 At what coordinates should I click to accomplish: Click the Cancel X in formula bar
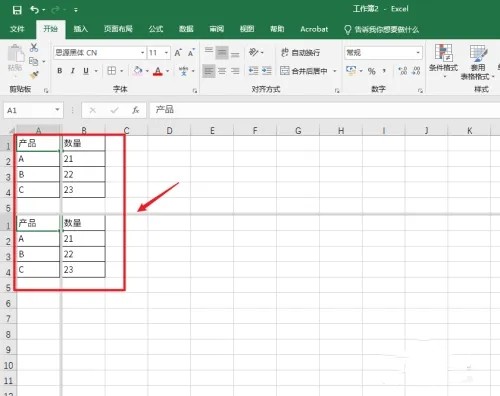(x=93, y=110)
